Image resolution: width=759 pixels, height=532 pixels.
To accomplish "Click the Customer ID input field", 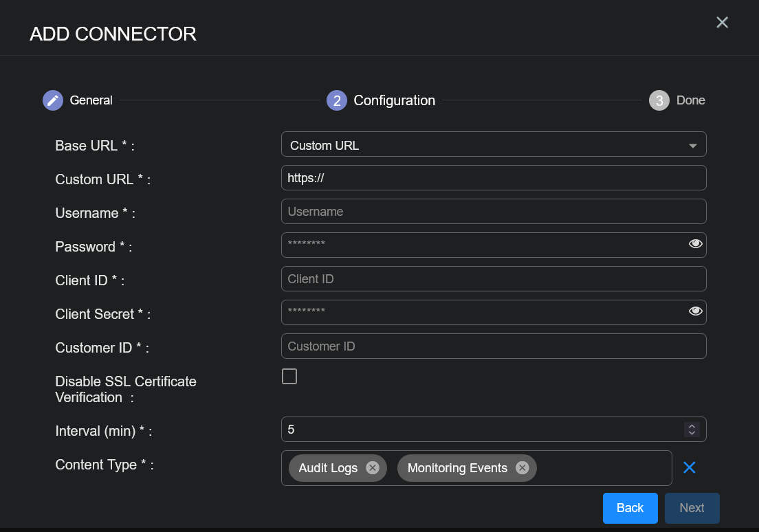I will [x=493, y=346].
